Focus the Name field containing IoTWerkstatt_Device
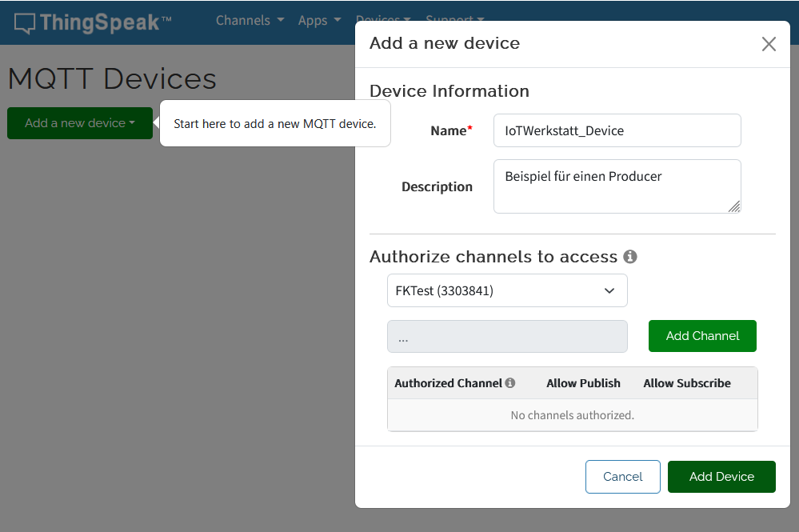The height and width of the screenshot is (532, 799). (x=617, y=130)
